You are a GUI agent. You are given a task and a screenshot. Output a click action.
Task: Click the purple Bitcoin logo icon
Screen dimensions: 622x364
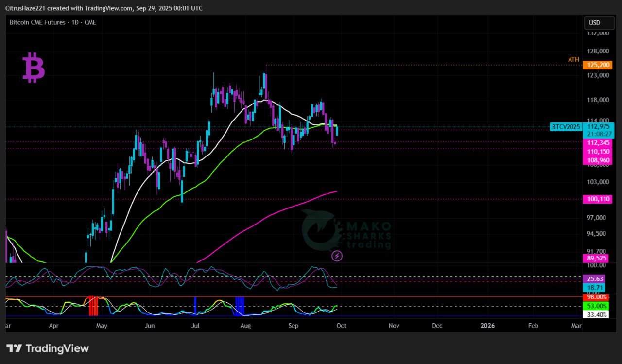tap(34, 69)
